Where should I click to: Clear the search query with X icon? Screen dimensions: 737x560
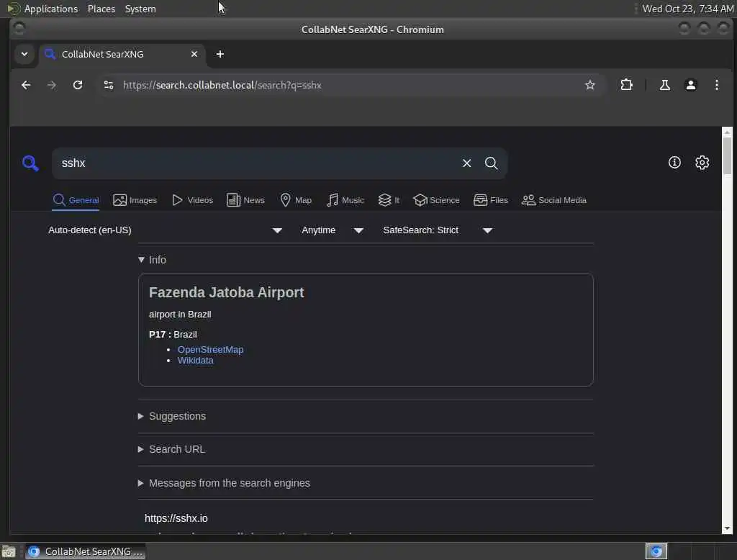tap(466, 163)
